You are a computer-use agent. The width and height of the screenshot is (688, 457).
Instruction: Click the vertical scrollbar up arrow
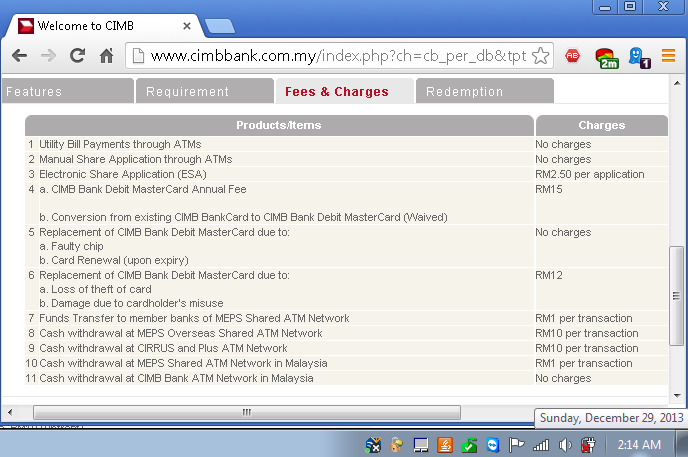coord(677,83)
